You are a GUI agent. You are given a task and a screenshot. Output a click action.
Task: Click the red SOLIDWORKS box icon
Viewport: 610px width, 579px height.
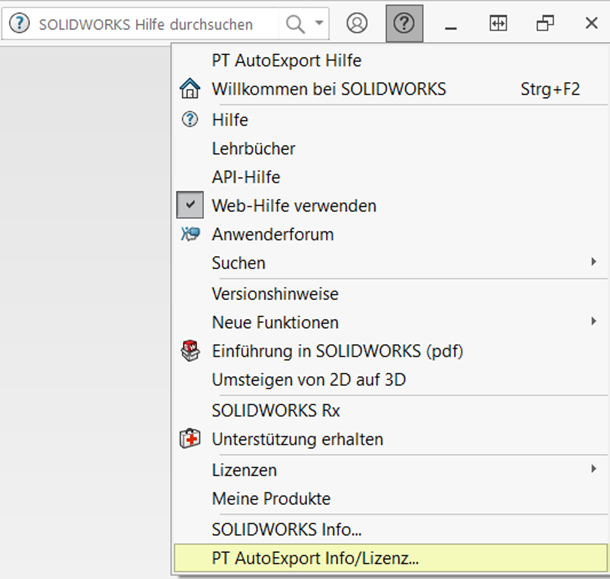point(190,351)
